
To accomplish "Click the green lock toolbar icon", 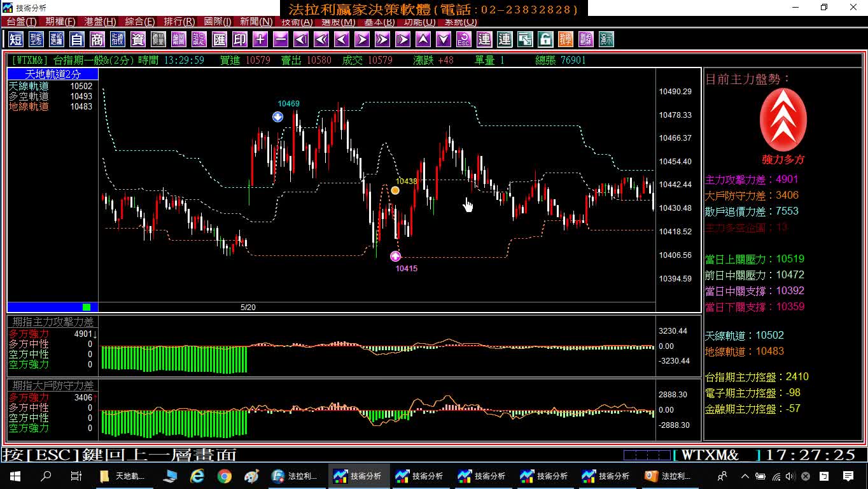I will [545, 39].
